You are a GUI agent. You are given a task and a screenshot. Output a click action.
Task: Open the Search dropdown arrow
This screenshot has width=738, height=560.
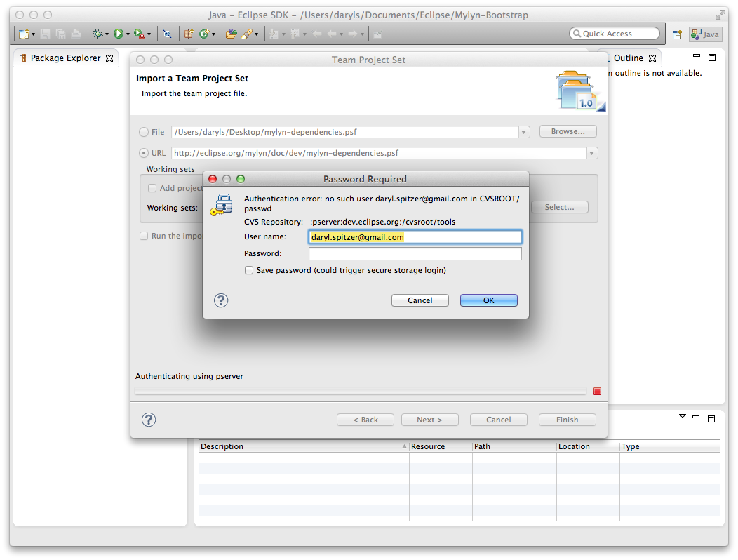(257, 34)
